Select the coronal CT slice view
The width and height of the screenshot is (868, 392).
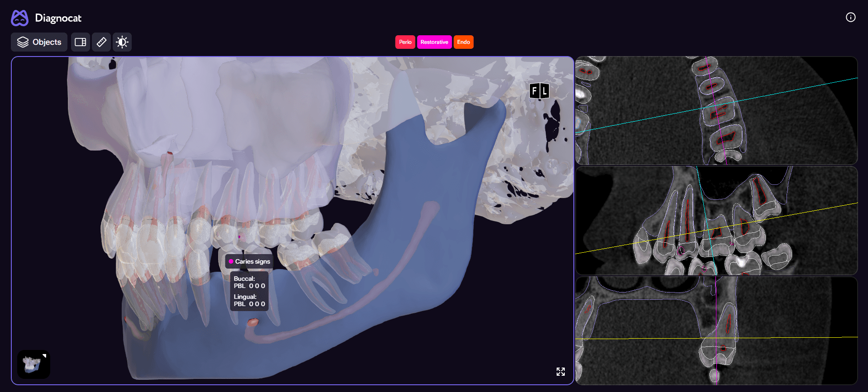point(716,331)
